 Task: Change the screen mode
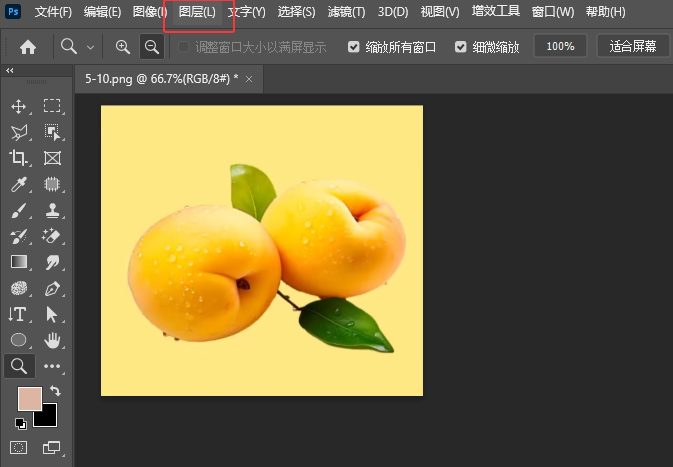point(52,448)
